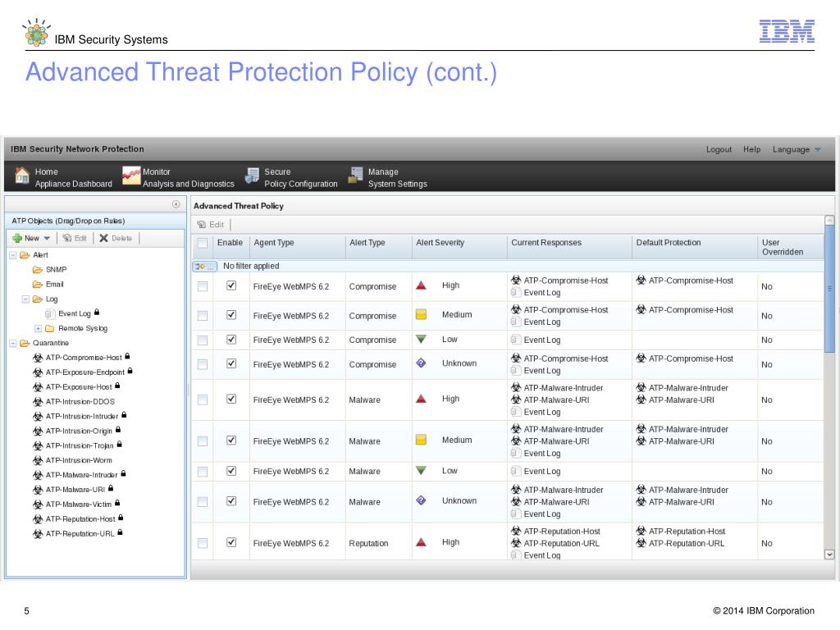This screenshot has width=840, height=630.
Task: Click biohazard icon of ATP-Intrusion-DDOS in tree
Action: pyautogui.click(x=38, y=402)
